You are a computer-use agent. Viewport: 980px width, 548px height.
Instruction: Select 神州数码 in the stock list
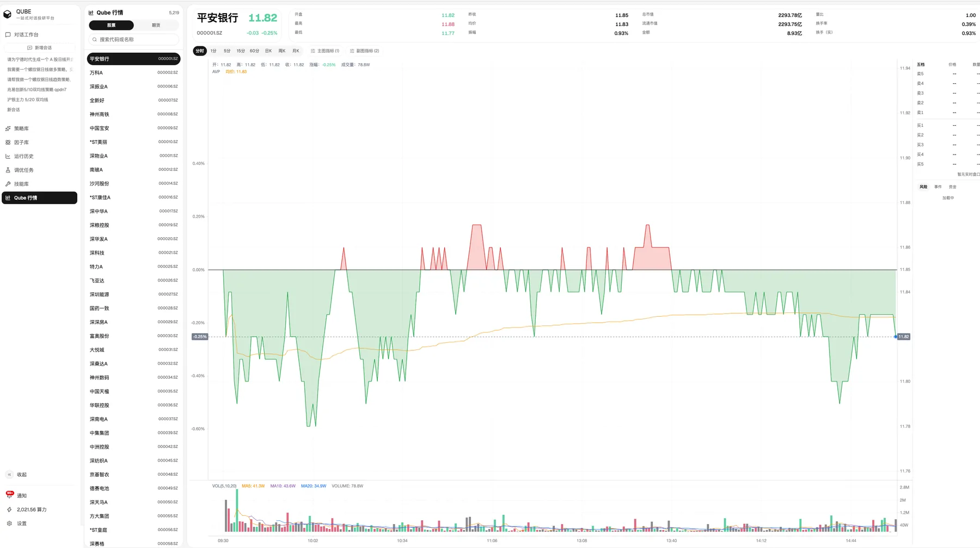134,378
